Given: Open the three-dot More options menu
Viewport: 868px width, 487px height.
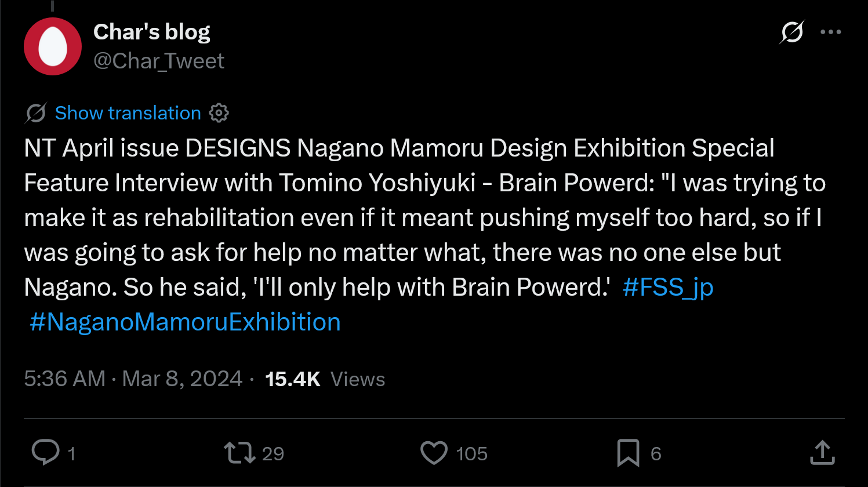Looking at the screenshot, I should [830, 32].
